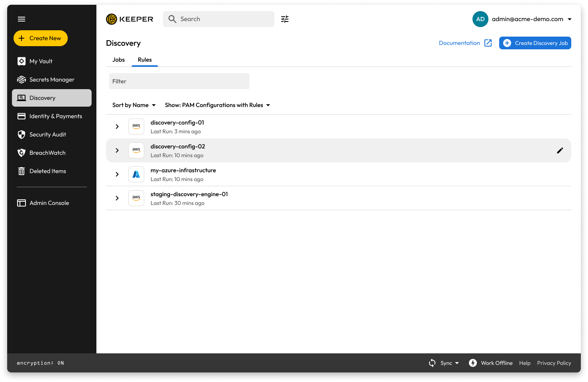
Task: Expand the discovery-config-01 row
Action: pos(117,127)
